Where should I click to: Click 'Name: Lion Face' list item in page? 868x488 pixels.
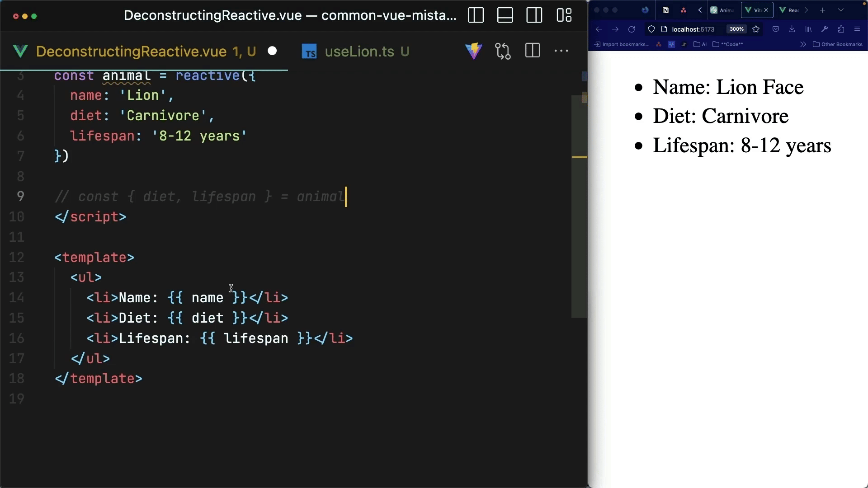(728, 87)
